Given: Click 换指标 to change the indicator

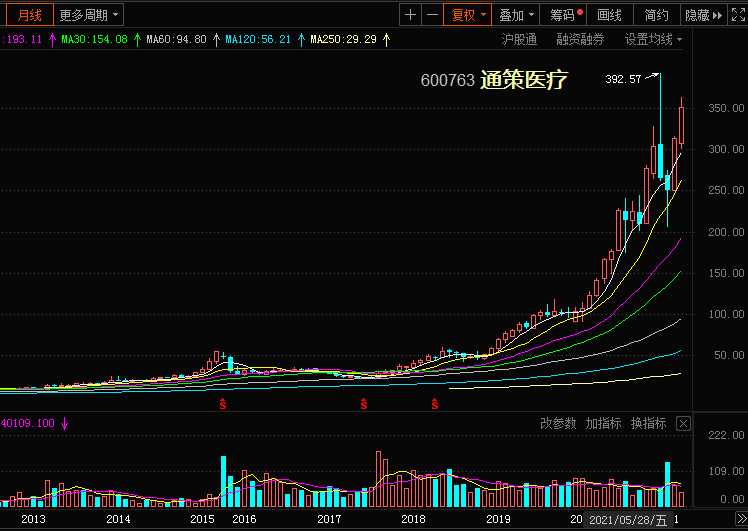Looking at the screenshot, I should [648, 423].
